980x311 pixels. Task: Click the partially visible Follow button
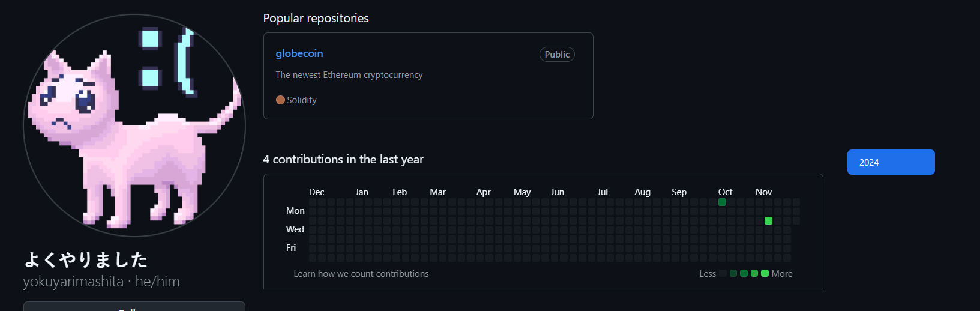pyautogui.click(x=134, y=307)
